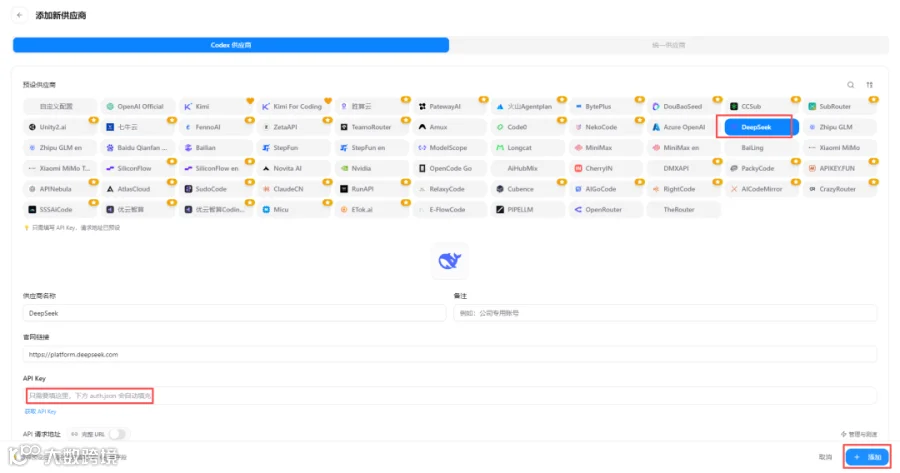900x473 pixels.
Task: Choose the Azure OpenAI preset
Action: (x=684, y=127)
